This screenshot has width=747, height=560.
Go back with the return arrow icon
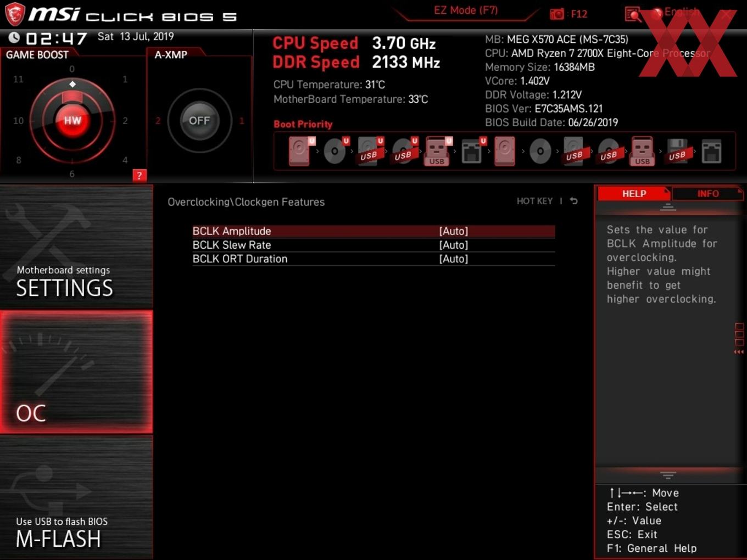click(573, 201)
